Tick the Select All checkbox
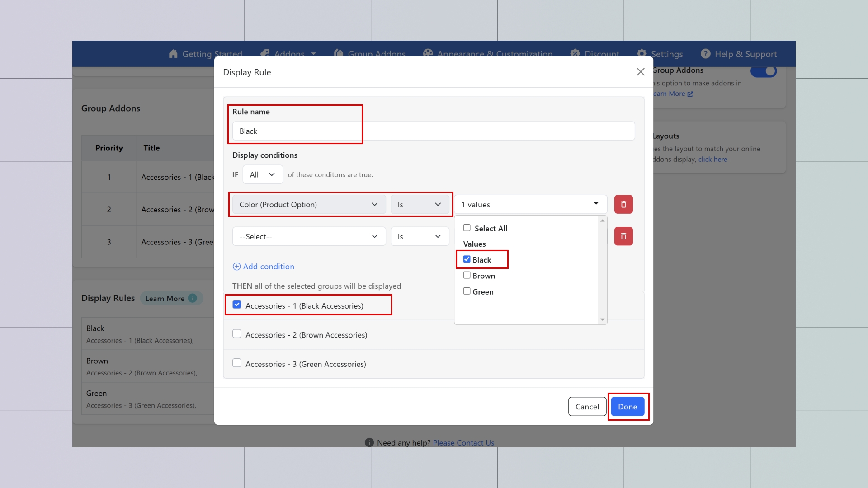Image resolution: width=868 pixels, height=488 pixels. point(467,228)
